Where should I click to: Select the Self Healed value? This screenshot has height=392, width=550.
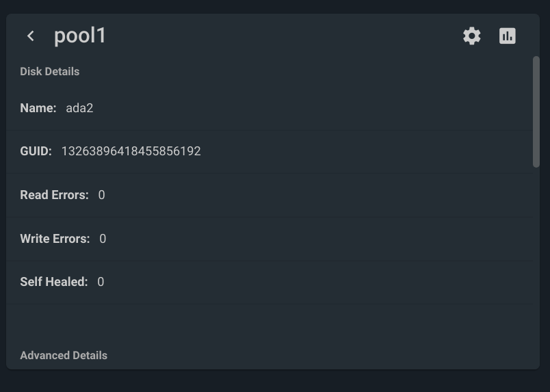[x=101, y=282]
